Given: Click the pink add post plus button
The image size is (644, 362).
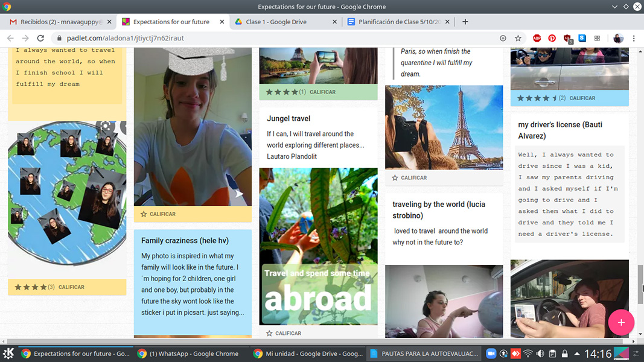Looking at the screenshot, I should point(621,322).
